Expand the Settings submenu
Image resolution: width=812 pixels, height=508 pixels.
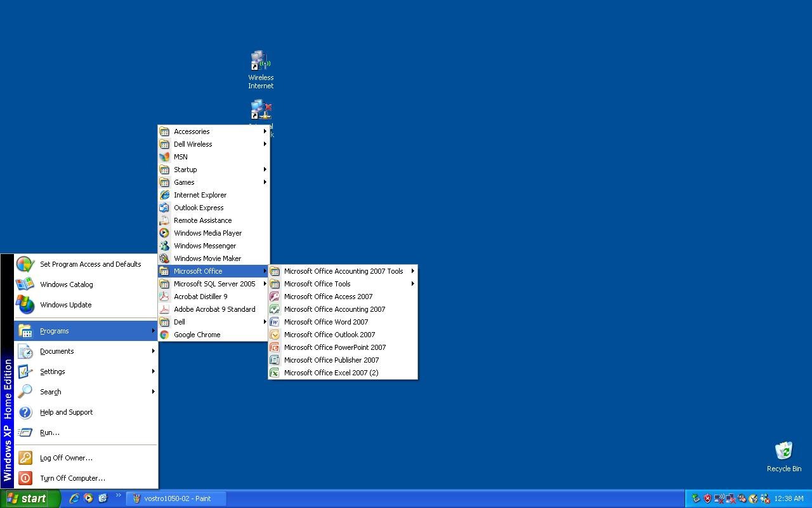click(86, 371)
